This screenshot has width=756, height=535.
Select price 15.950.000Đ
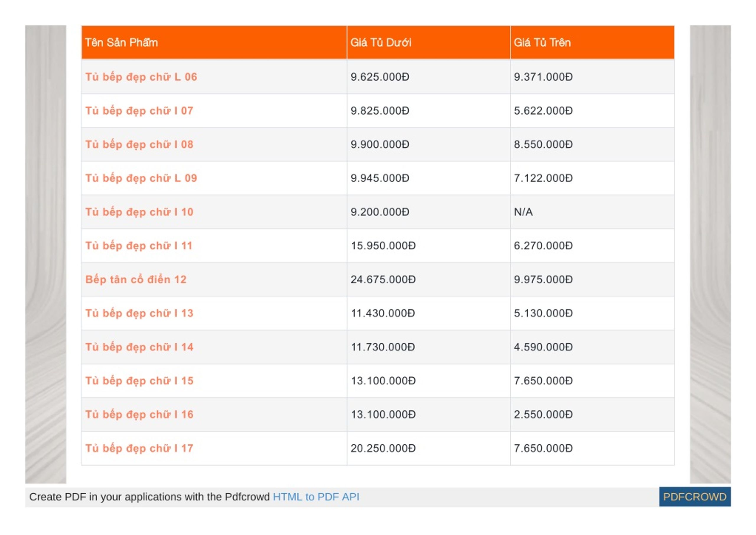(383, 246)
